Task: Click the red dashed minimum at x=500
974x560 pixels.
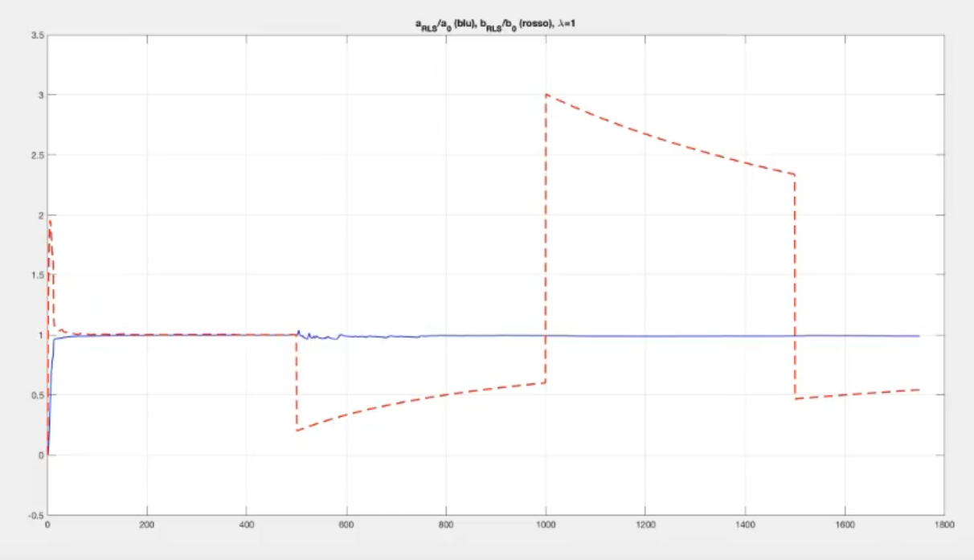Action: pos(297,430)
